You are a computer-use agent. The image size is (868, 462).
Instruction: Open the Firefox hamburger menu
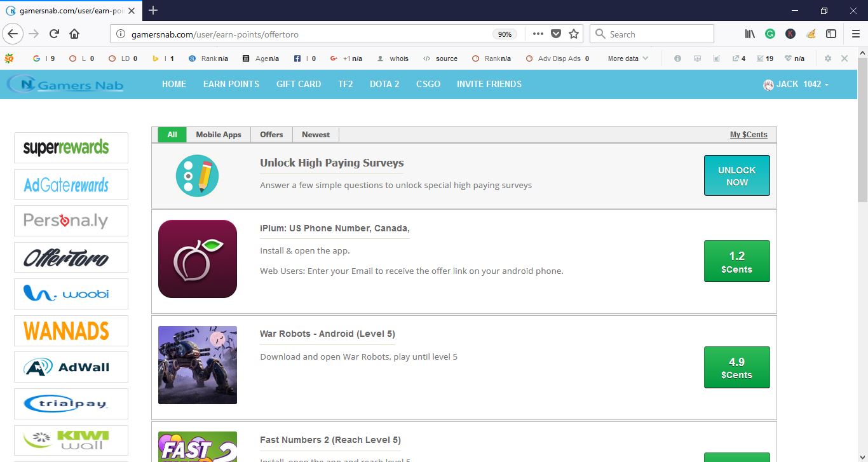point(855,34)
